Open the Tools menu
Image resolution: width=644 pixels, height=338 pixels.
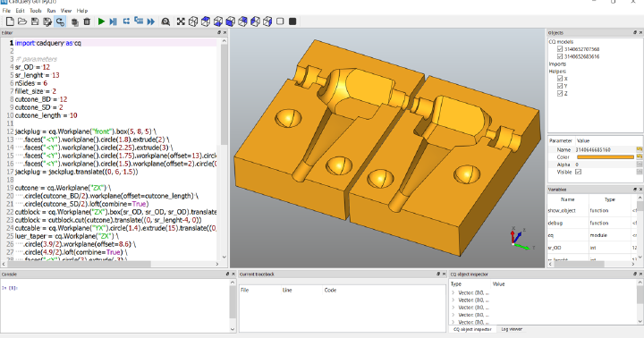coord(35,11)
